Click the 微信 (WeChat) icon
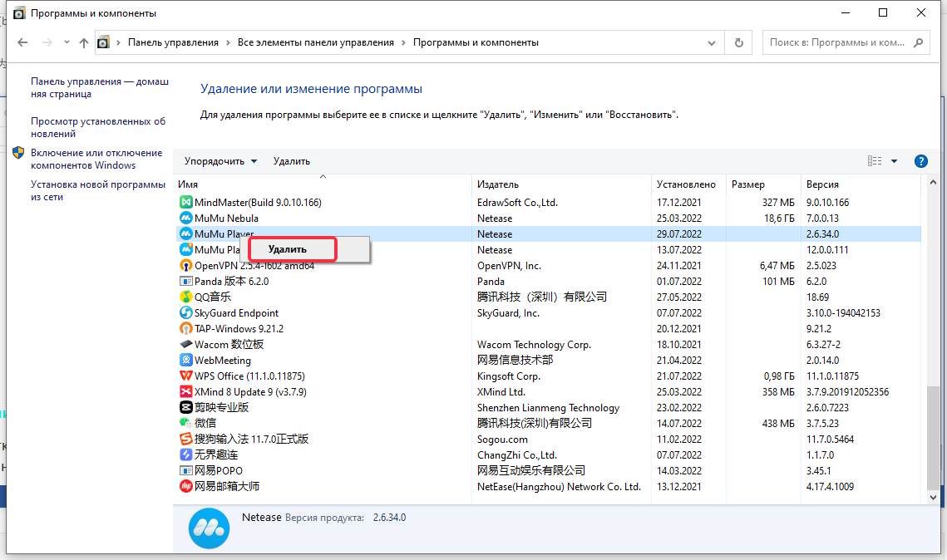 click(186, 423)
